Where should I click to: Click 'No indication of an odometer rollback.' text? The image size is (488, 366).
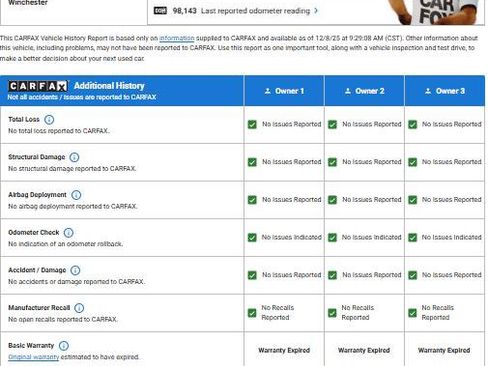(x=66, y=244)
